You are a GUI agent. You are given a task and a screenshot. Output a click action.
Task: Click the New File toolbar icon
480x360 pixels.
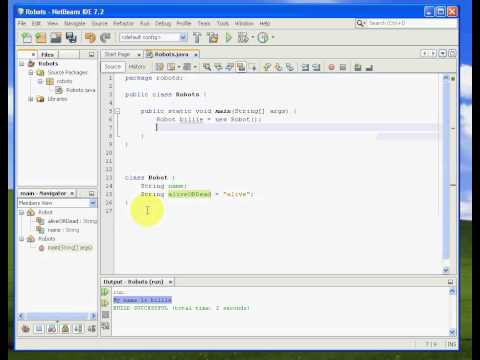26,38
